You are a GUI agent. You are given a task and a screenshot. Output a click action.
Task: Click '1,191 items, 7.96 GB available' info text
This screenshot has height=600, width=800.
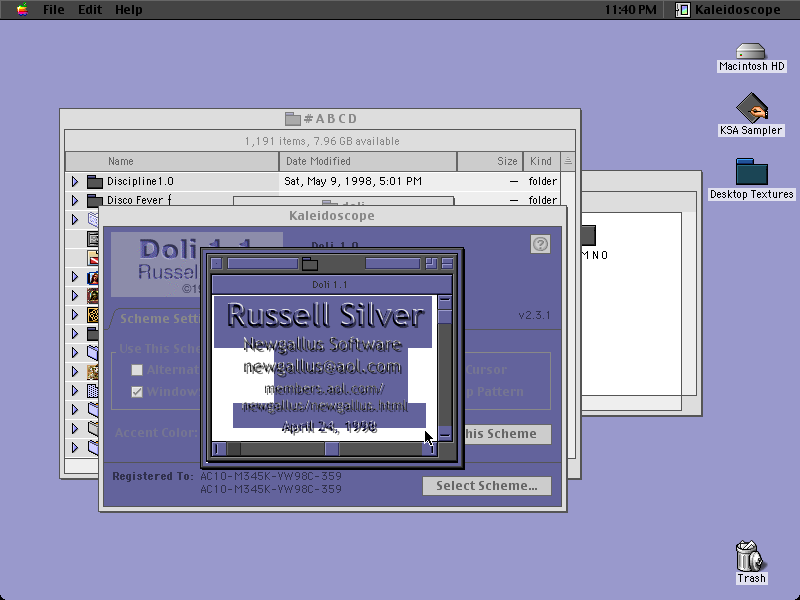click(322, 141)
